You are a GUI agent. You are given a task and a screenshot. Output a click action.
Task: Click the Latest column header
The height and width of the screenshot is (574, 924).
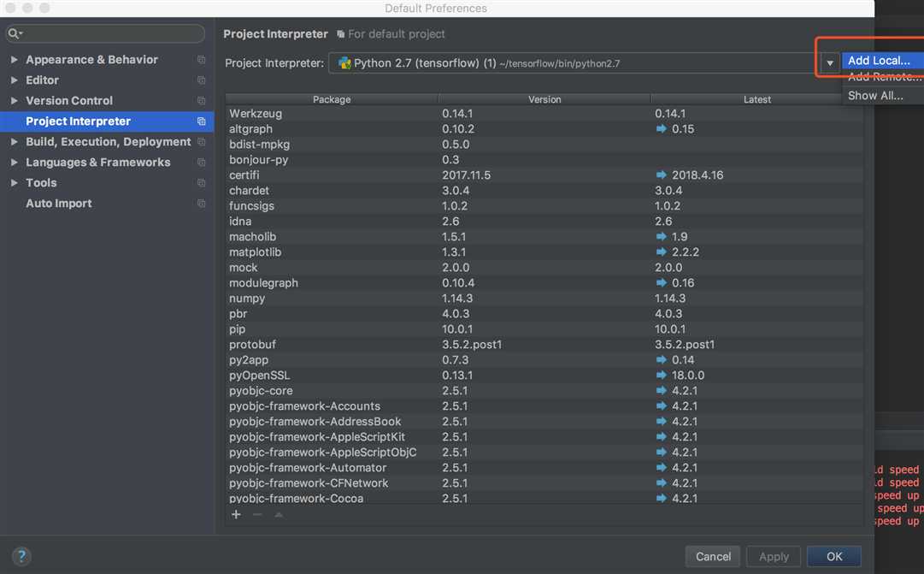coord(757,99)
